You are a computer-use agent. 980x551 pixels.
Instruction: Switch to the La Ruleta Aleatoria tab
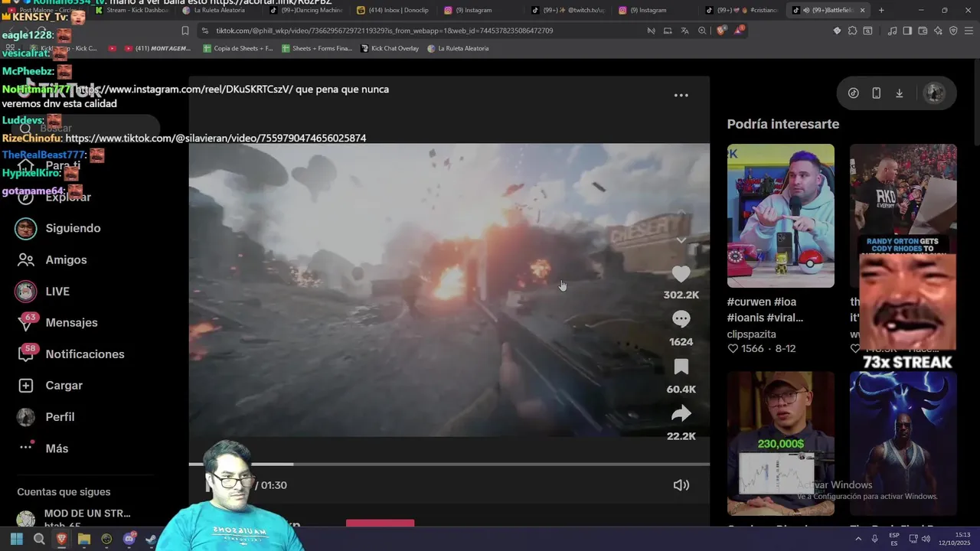(x=218, y=10)
